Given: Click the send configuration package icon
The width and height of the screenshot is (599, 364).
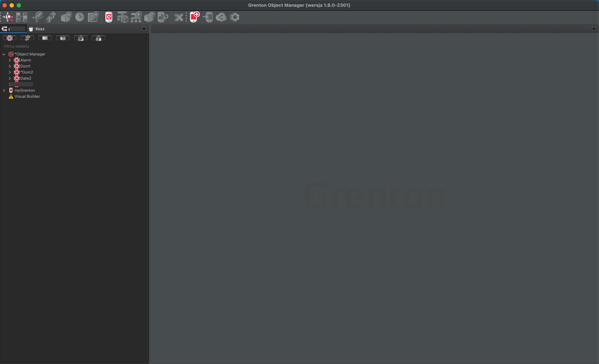Looking at the screenshot, I should click(123, 17).
